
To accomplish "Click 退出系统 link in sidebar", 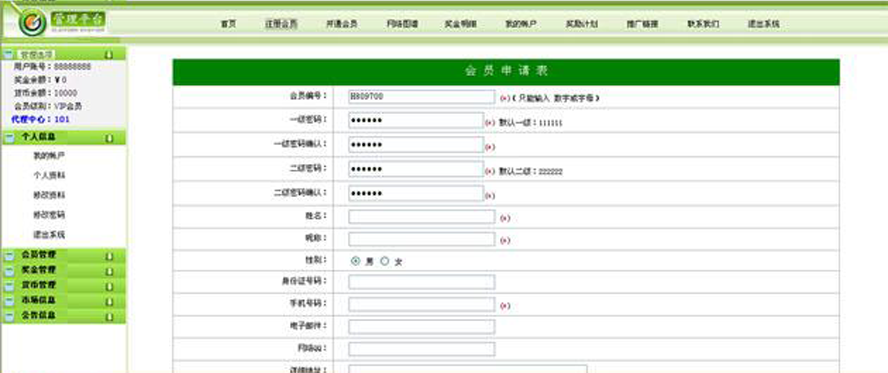I will point(49,234).
